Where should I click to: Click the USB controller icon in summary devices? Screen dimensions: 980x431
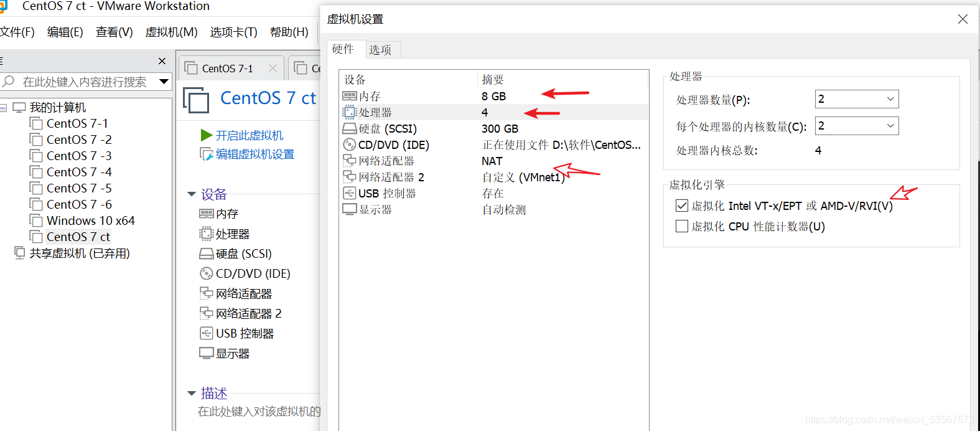(x=206, y=333)
